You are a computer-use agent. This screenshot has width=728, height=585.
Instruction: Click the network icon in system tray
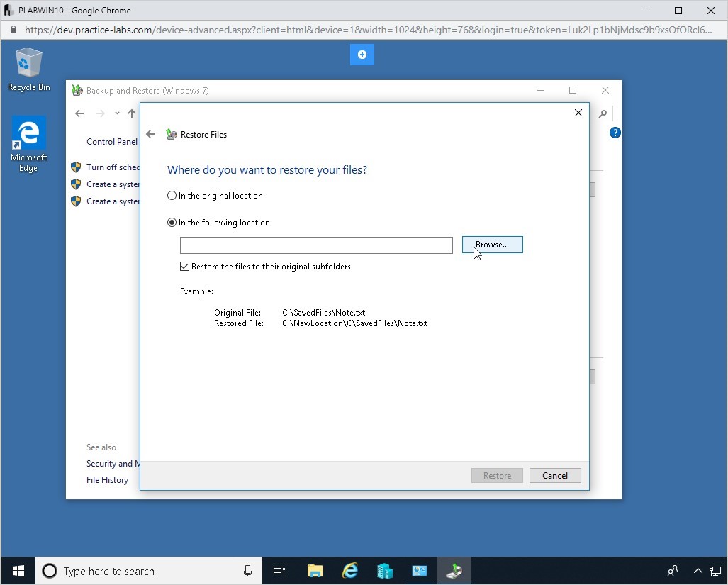(715, 571)
